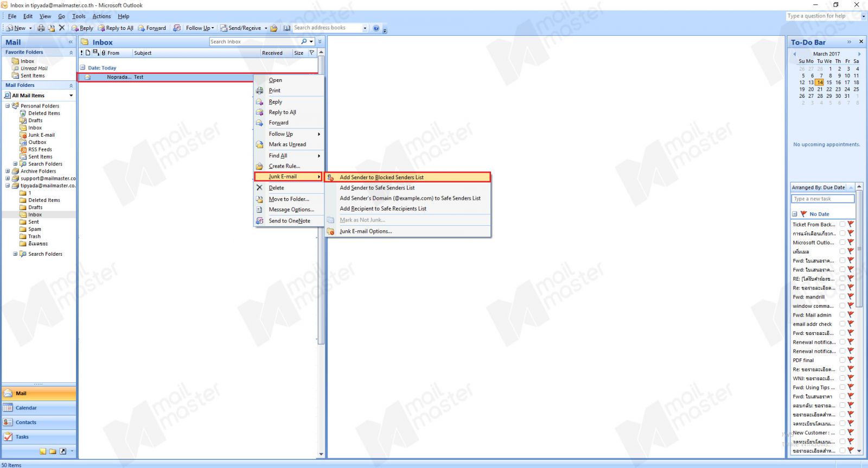Viewport: 868px width, 468px height.
Task: Click Reply to All in toolbar
Action: tap(116, 28)
